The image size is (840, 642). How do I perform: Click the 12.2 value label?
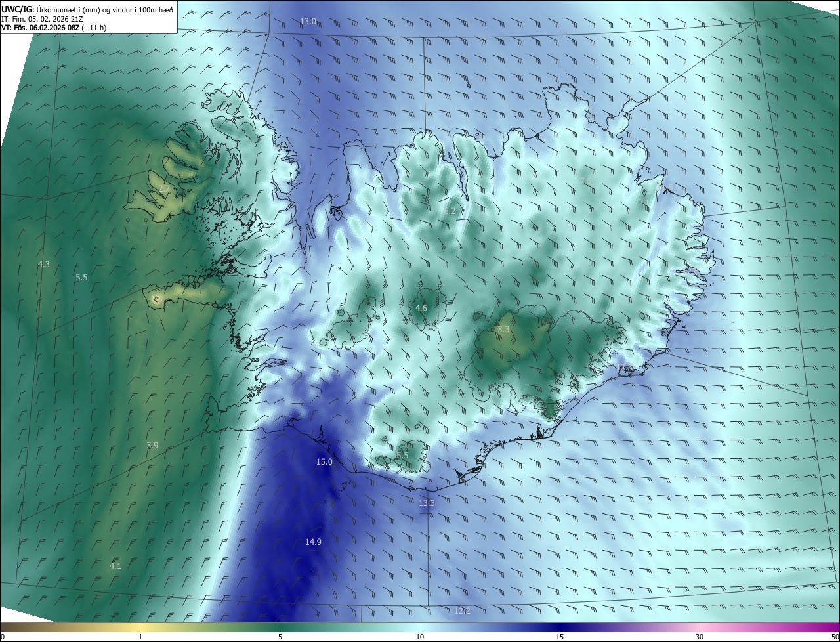point(462,610)
